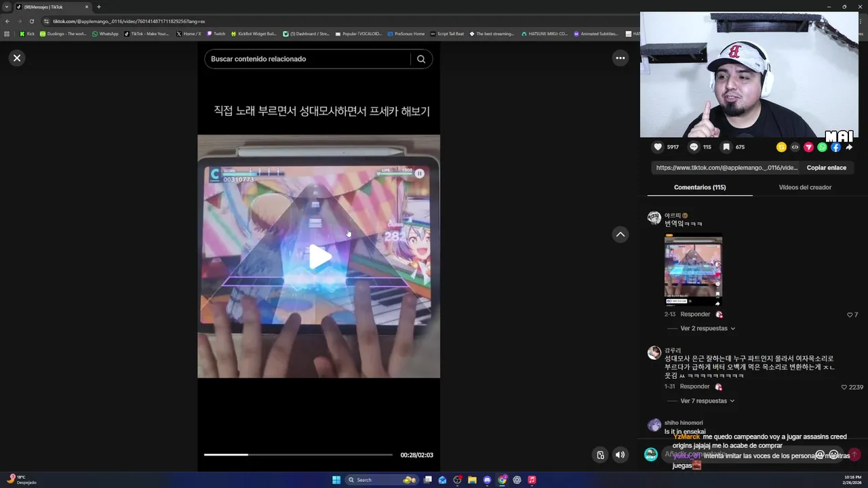
Task: Save video with bookmark icon
Action: [726, 147]
